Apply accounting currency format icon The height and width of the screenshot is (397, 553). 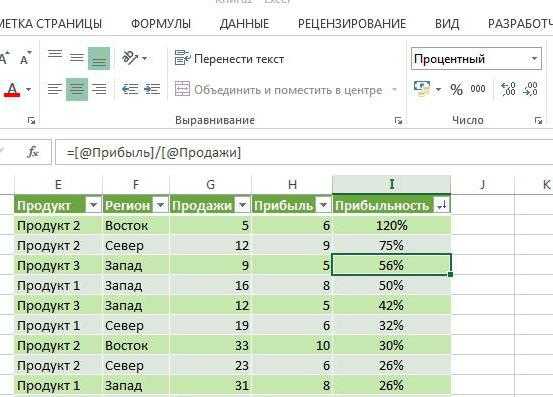point(422,89)
